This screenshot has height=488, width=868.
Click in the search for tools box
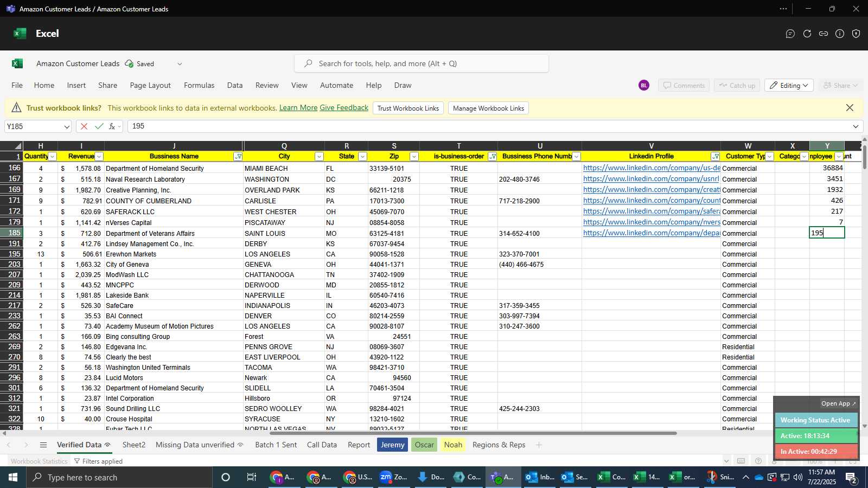pyautogui.click(x=422, y=63)
